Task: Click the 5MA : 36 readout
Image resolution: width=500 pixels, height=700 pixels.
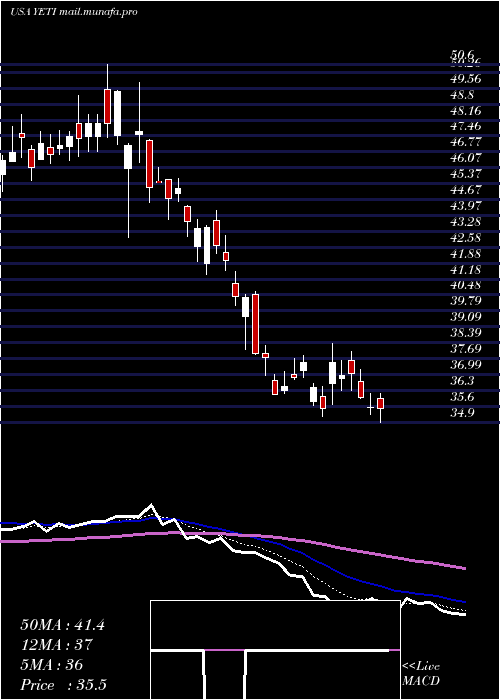Action: [52, 665]
